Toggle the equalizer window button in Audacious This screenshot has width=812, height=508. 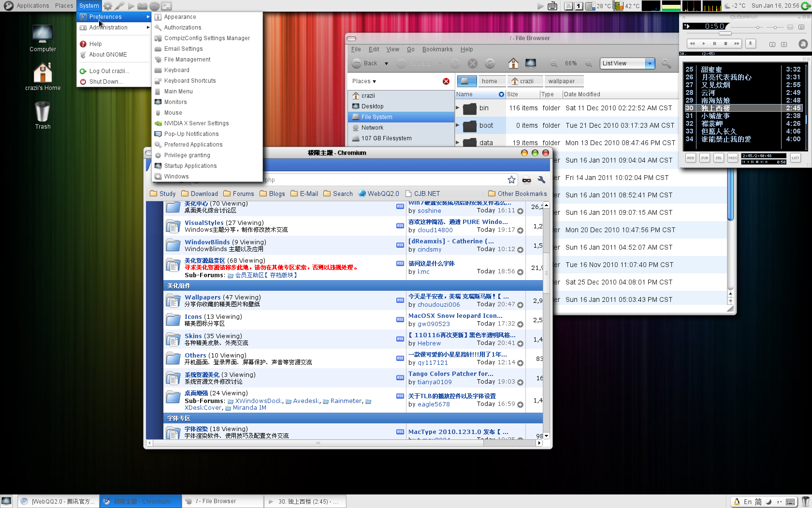(x=790, y=27)
